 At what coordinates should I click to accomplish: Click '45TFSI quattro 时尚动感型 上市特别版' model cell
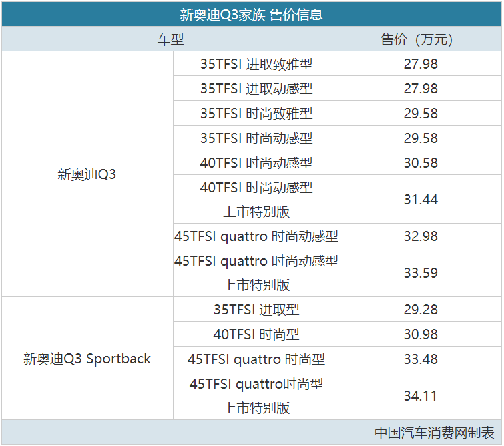click(256, 272)
